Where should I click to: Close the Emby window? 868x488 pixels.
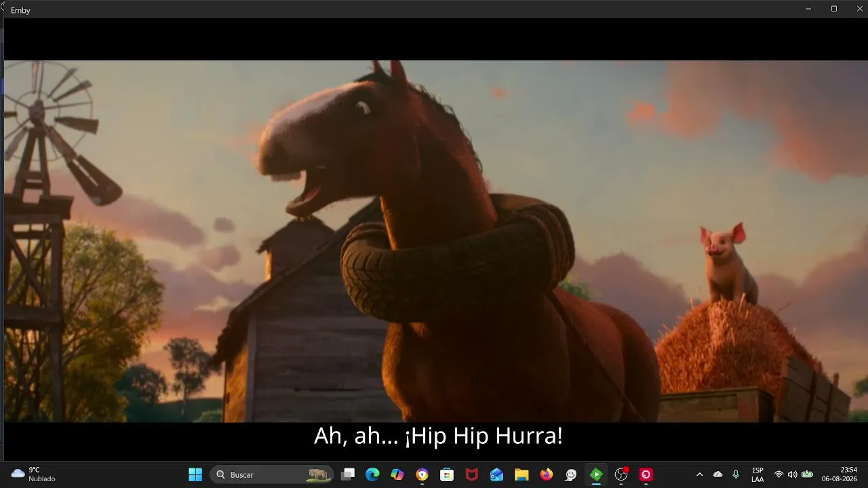pyautogui.click(x=860, y=9)
